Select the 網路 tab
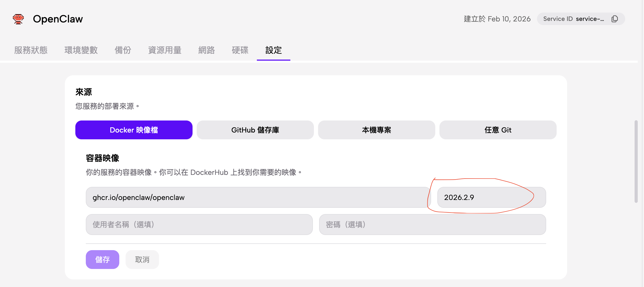This screenshot has width=644, height=287. pos(207,50)
